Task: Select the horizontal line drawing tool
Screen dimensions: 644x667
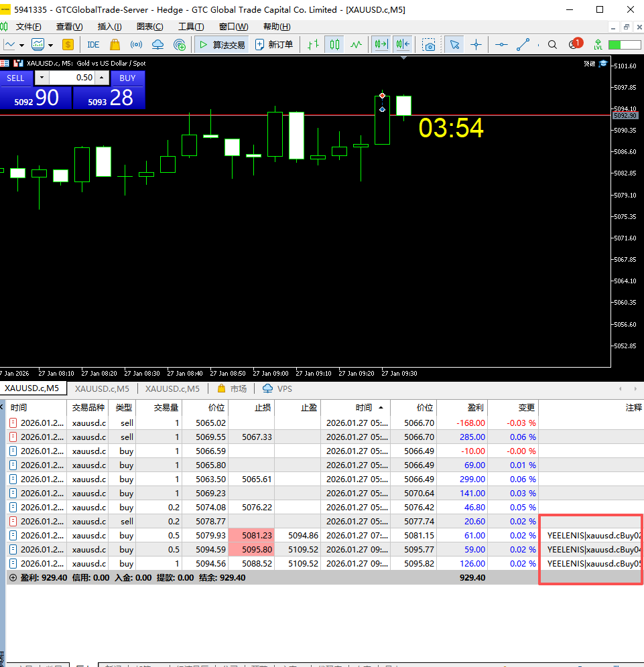Action: click(501, 45)
